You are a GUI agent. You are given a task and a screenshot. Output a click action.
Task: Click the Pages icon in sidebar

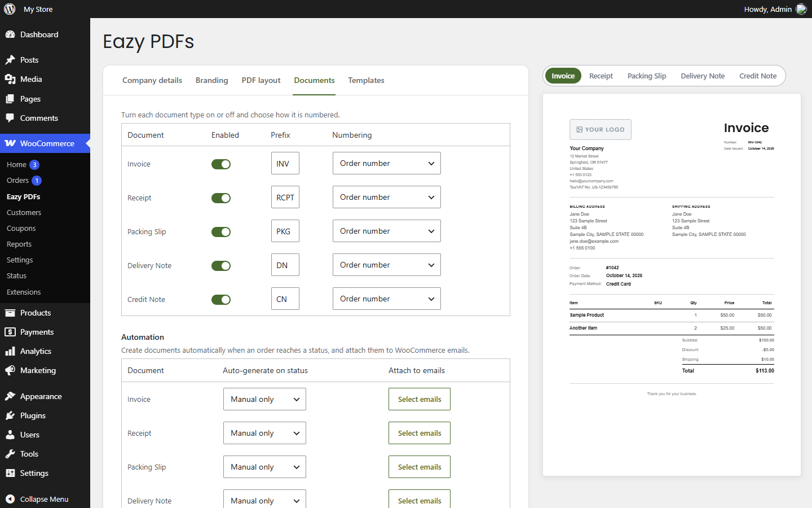coord(10,99)
